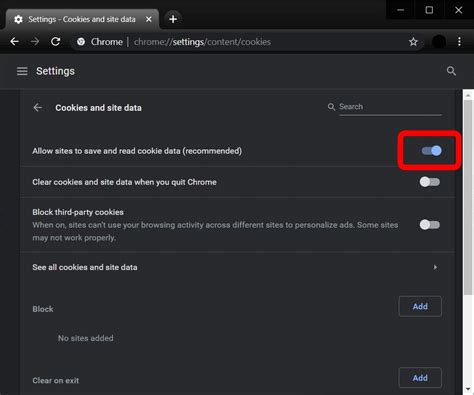Open the Chrome three-dot menu
Viewport: 474px width, 395px height.
click(x=459, y=42)
